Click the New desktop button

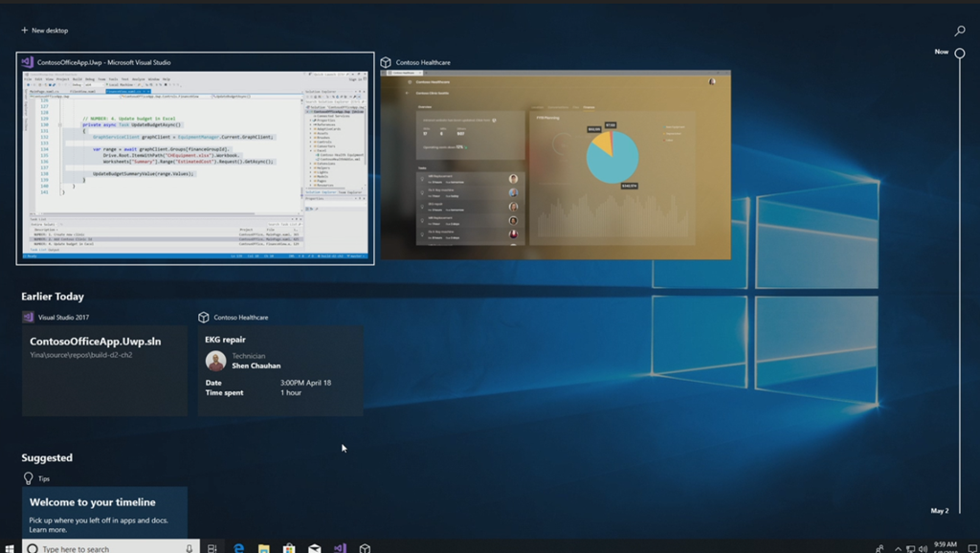[x=45, y=31]
